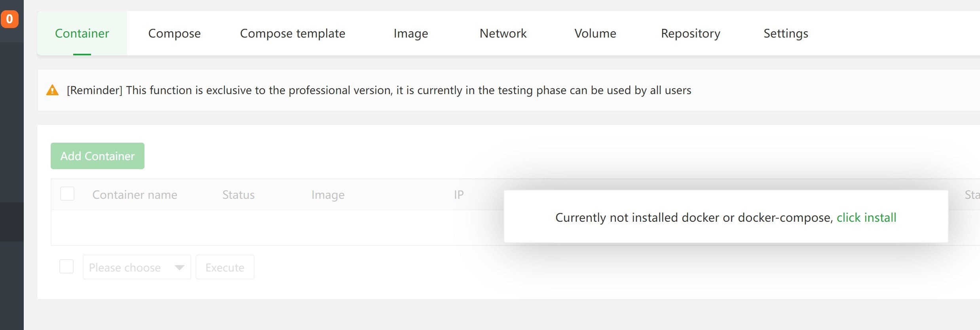Tick the checkbox beside Please choose

tap(66, 266)
